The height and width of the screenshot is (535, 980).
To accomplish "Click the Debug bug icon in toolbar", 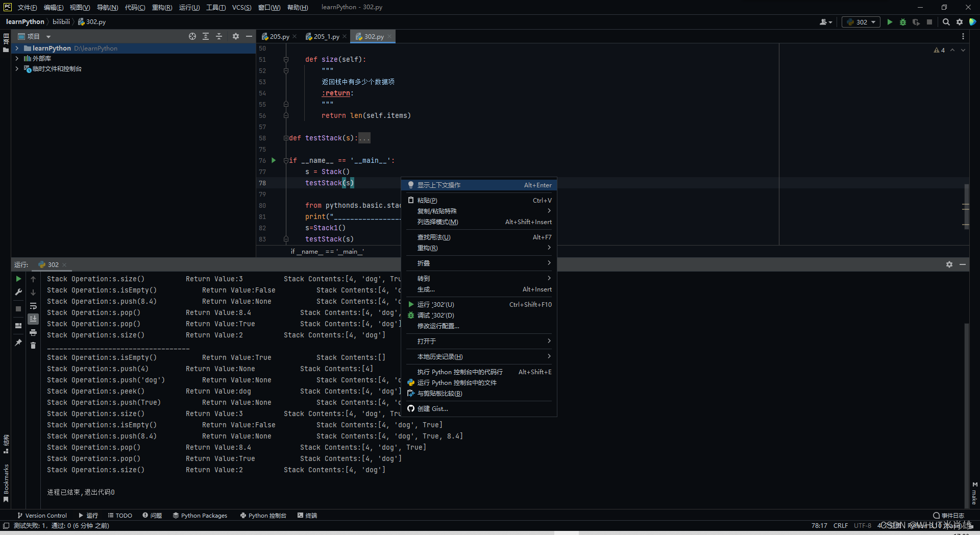I will pyautogui.click(x=903, y=22).
